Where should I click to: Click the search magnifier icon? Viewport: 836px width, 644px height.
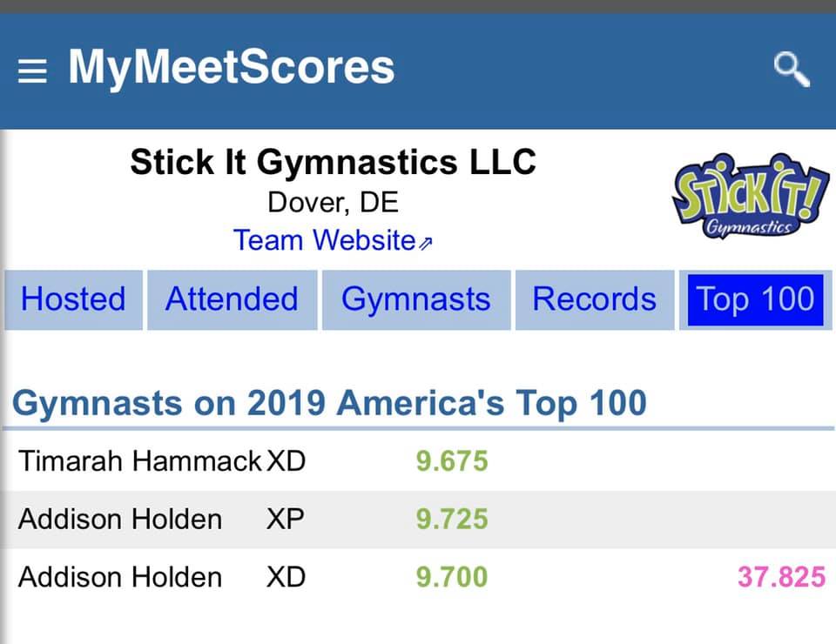(791, 69)
